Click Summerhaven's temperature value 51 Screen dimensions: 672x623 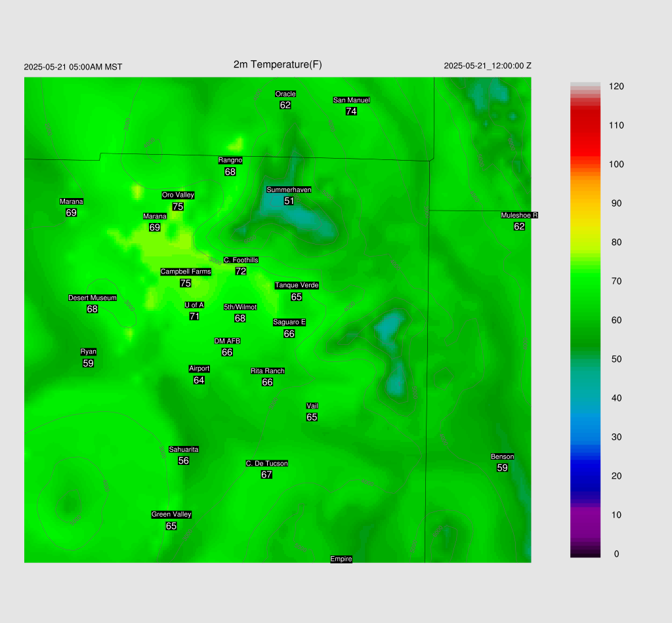click(x=289, y=201)
